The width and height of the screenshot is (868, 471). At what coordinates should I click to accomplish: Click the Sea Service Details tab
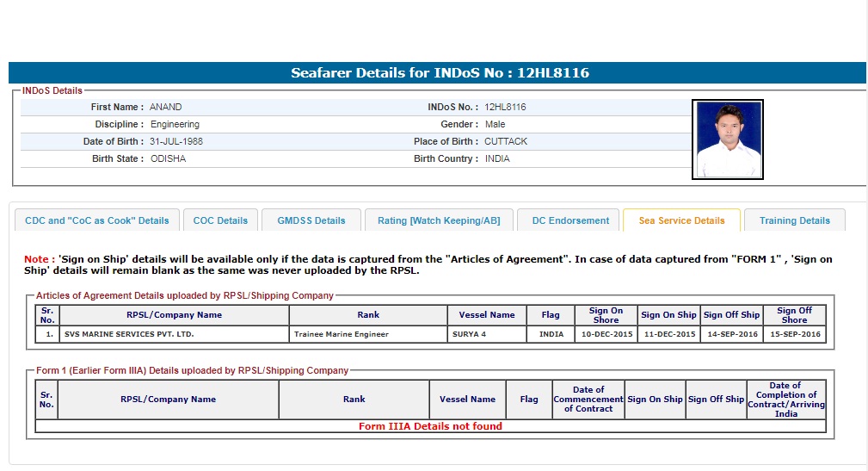point(681,220)
